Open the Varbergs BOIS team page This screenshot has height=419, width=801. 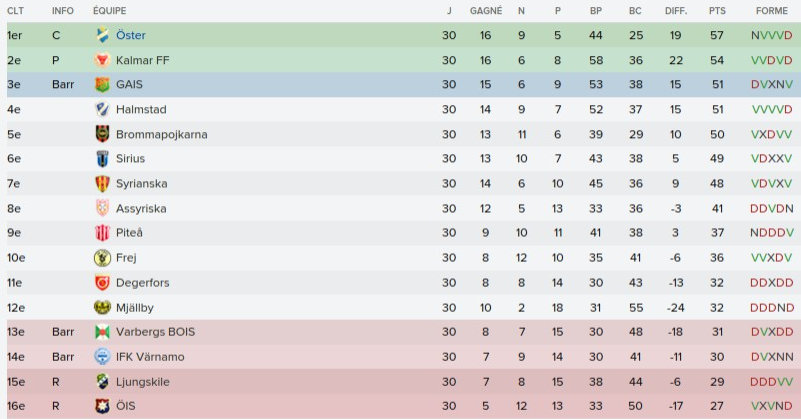[x=150, y=332]
